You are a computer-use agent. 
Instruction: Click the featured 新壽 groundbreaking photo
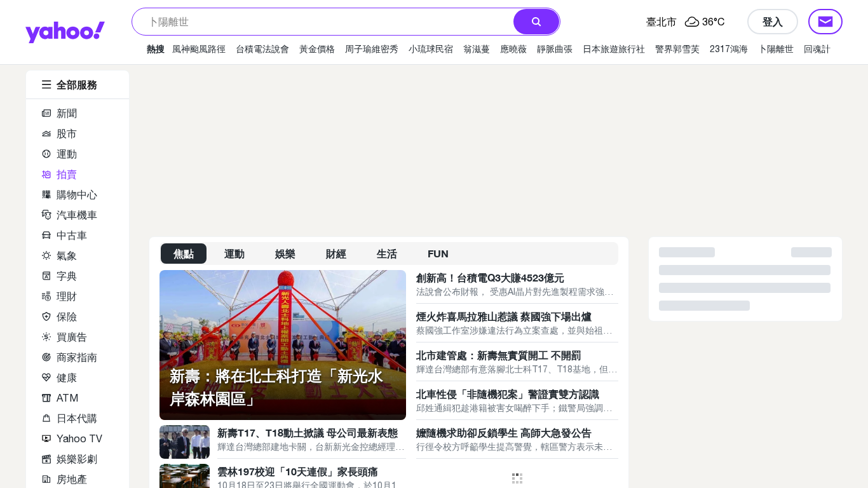(x=282, y=330)
